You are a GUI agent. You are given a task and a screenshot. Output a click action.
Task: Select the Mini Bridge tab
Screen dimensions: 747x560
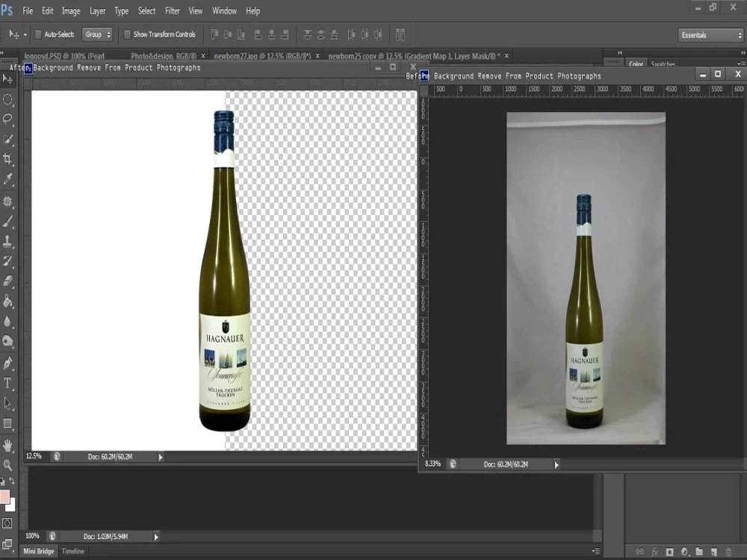39,551
